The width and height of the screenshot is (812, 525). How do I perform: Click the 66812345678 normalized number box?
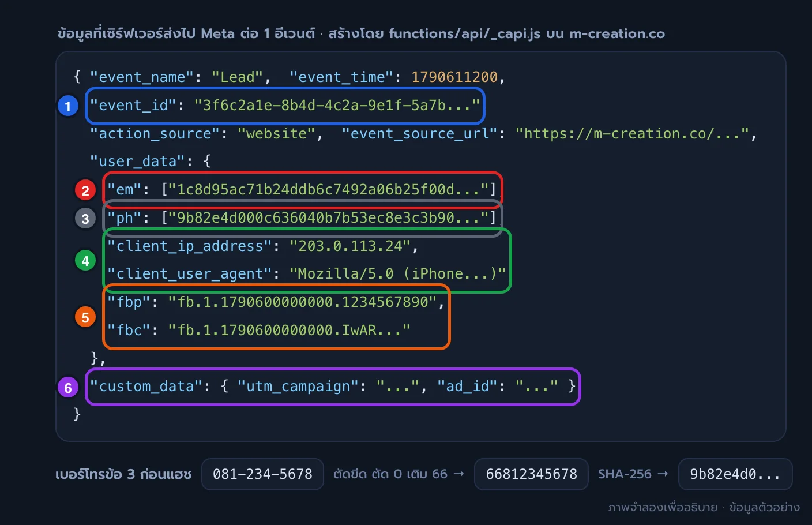(x=531, y=474)
